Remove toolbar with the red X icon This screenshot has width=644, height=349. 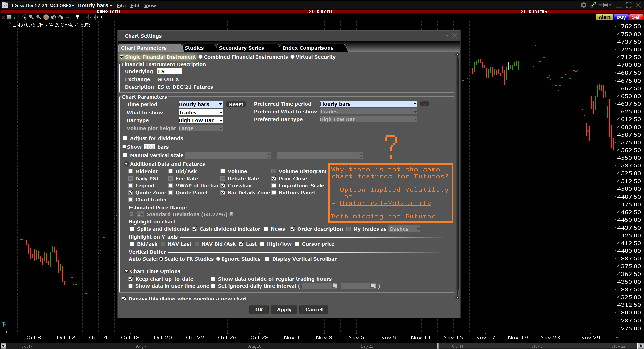[x=3, y=17]
